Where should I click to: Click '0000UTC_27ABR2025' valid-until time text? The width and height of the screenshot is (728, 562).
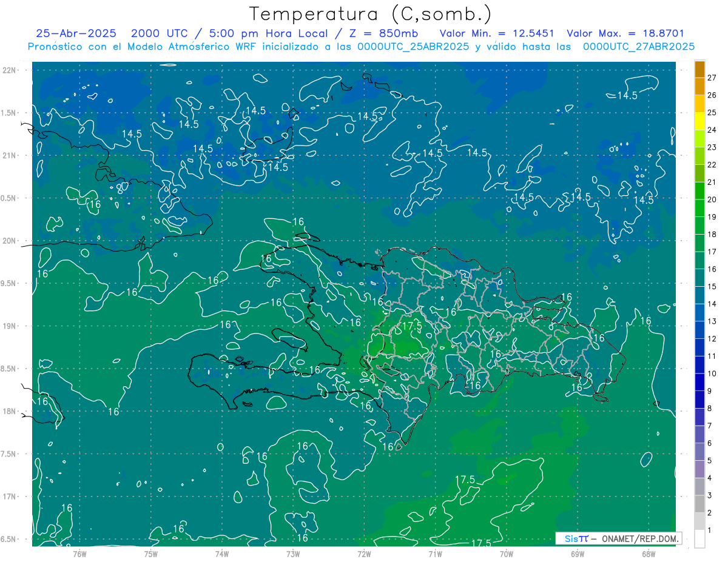tap(639, 47)
